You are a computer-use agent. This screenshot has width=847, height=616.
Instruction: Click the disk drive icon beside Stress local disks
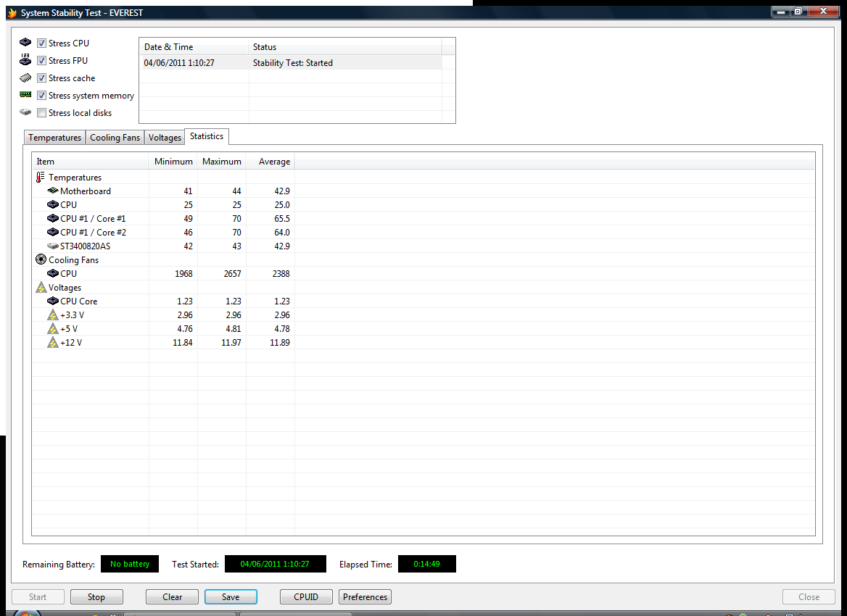[25, 112]
